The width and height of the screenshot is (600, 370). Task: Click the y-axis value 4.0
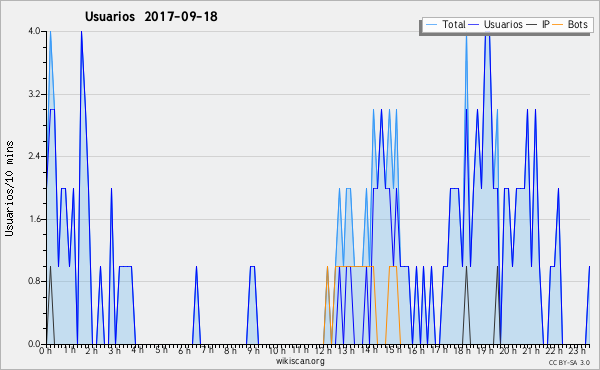[x=34, y=31]
